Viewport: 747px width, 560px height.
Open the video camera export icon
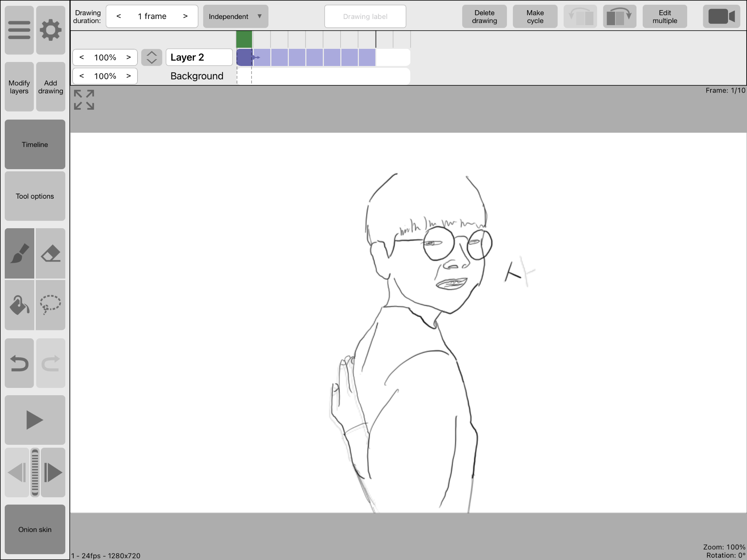pyautogui.click(x=721, y=16)
